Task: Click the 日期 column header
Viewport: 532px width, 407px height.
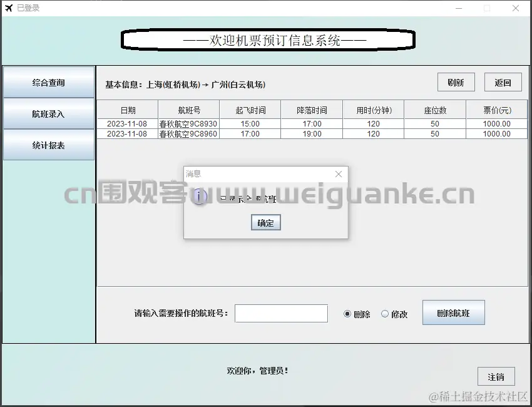Action: click(128, 110)
